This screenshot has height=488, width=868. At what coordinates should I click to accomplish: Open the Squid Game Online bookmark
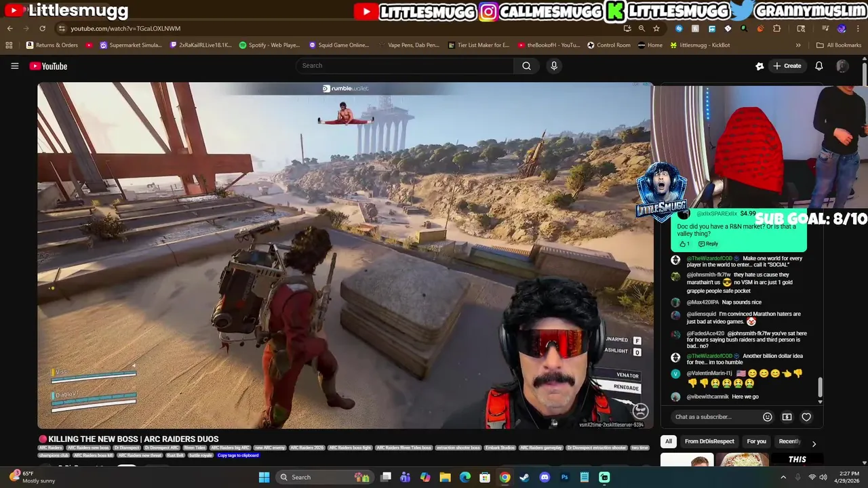[x=339, y=45]
